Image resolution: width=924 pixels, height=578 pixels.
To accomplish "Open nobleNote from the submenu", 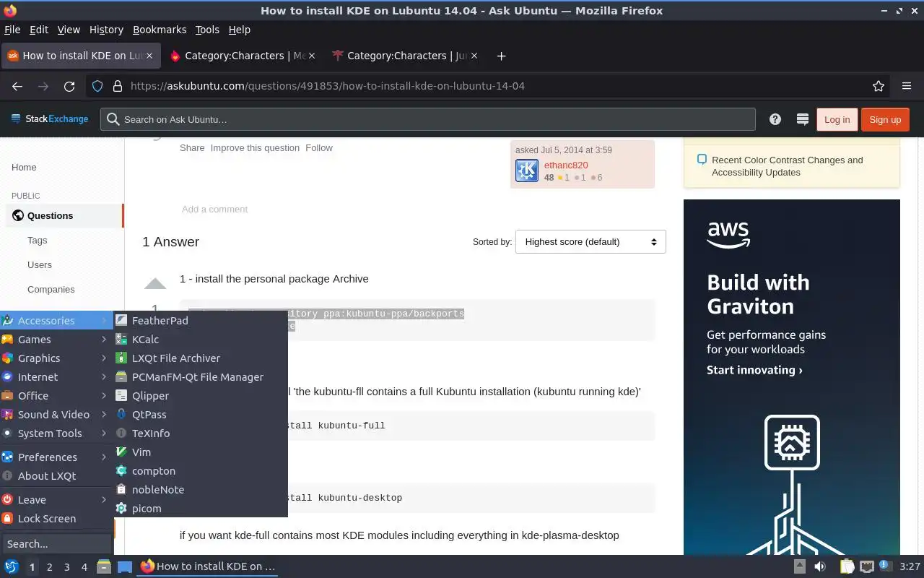I will pyautogui.click(x=201, y=490).
